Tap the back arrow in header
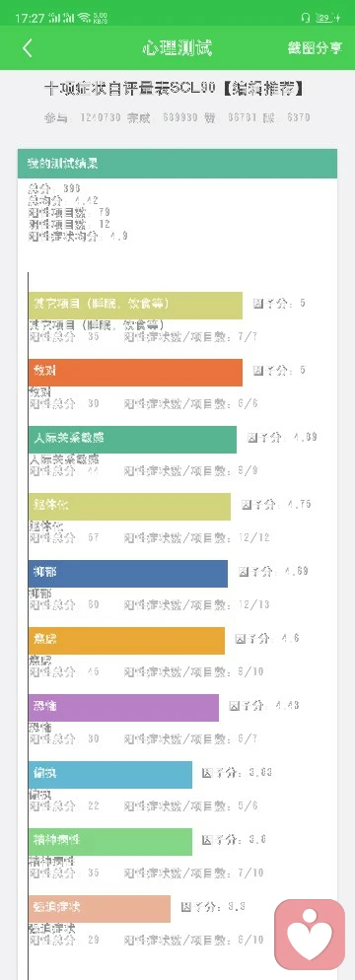 pos(27,48)
